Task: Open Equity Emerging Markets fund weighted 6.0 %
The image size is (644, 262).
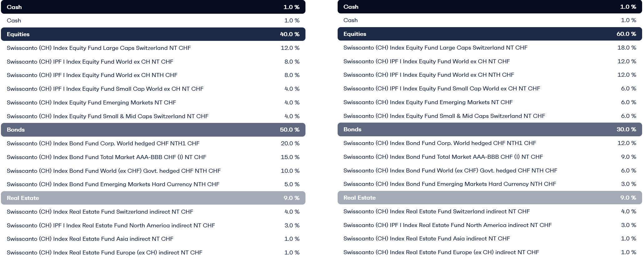Action: coord(428,102)
